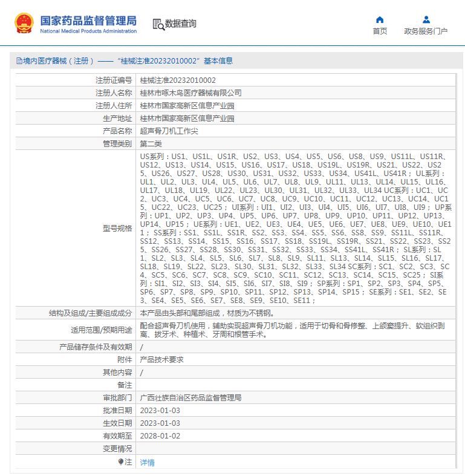Click the 生产地址 row label

pyautogui.click(x=117, y=119)
